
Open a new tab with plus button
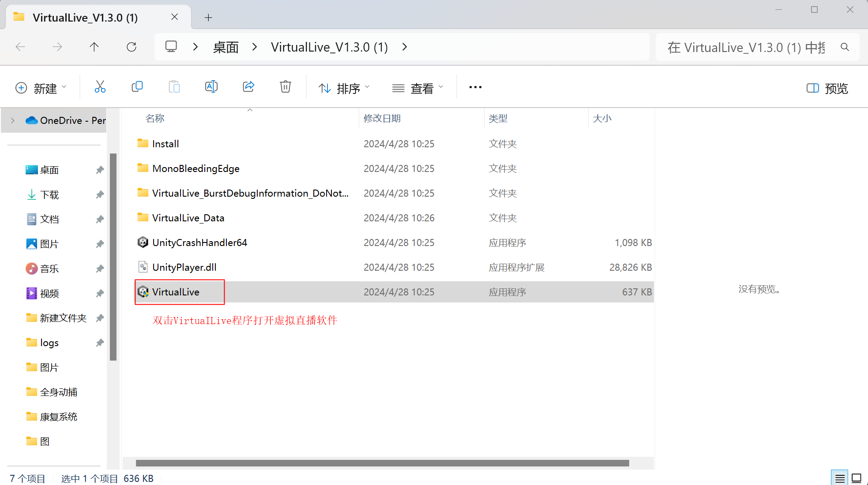208,18
